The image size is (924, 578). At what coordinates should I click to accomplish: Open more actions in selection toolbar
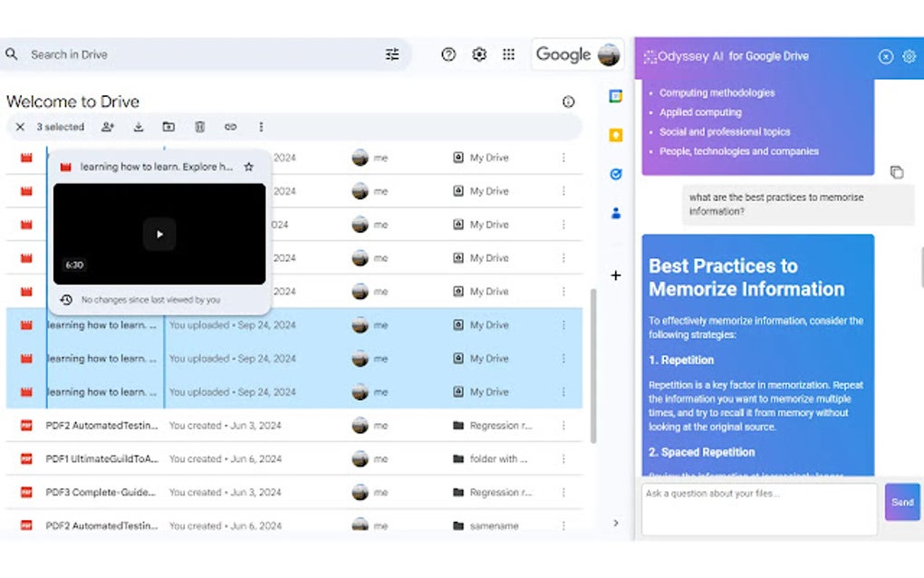261,127
